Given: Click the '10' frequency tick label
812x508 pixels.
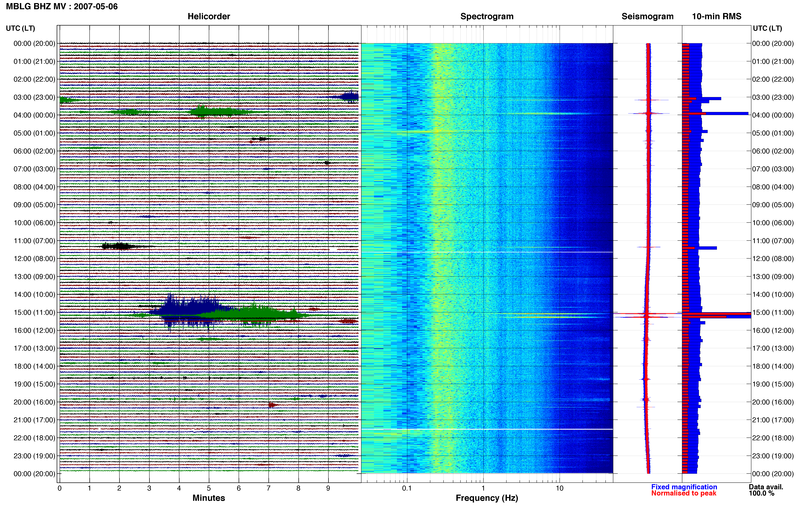Looking at the screenshot, I should 559,488.
